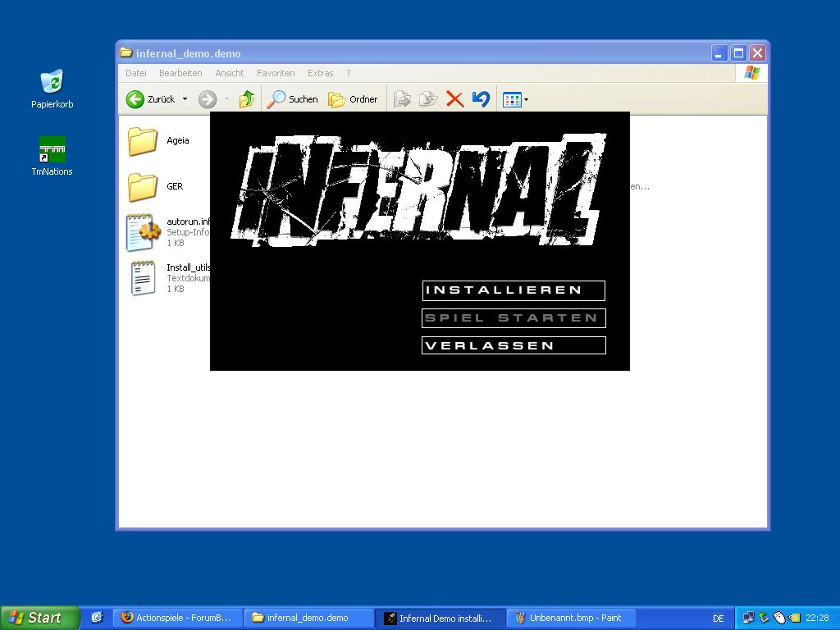Screen dimensions: 840x630
Task: Click the 22:28 system clock
Action: [817, 618]
